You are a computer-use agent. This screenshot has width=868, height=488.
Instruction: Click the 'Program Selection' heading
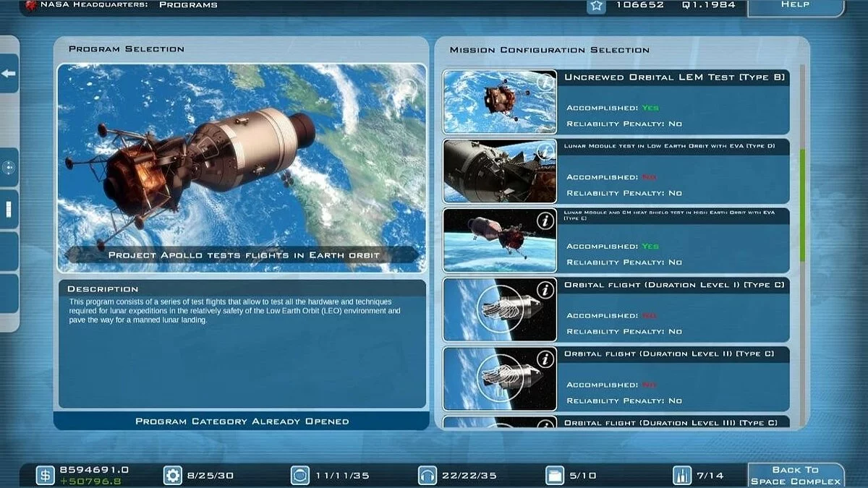tap(126, 48)
